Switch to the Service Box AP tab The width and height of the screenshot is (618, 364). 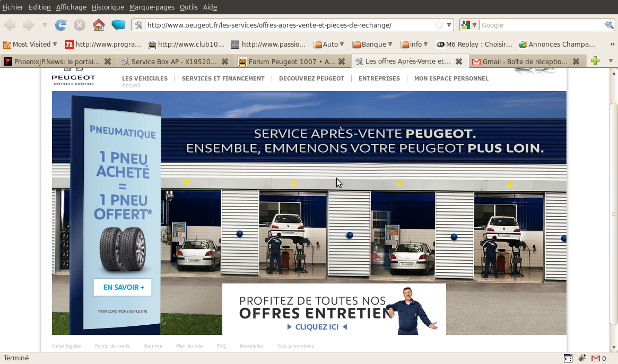[174, 61]
